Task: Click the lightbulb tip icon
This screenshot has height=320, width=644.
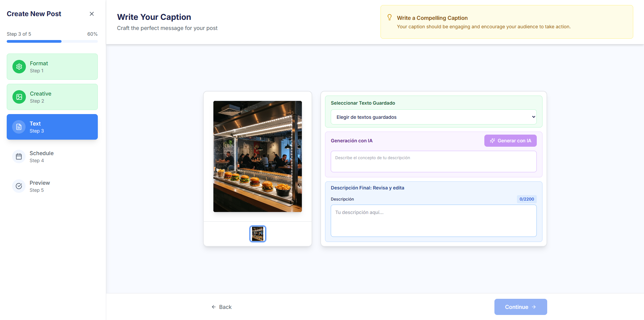Action: click(x=390, y=17)
